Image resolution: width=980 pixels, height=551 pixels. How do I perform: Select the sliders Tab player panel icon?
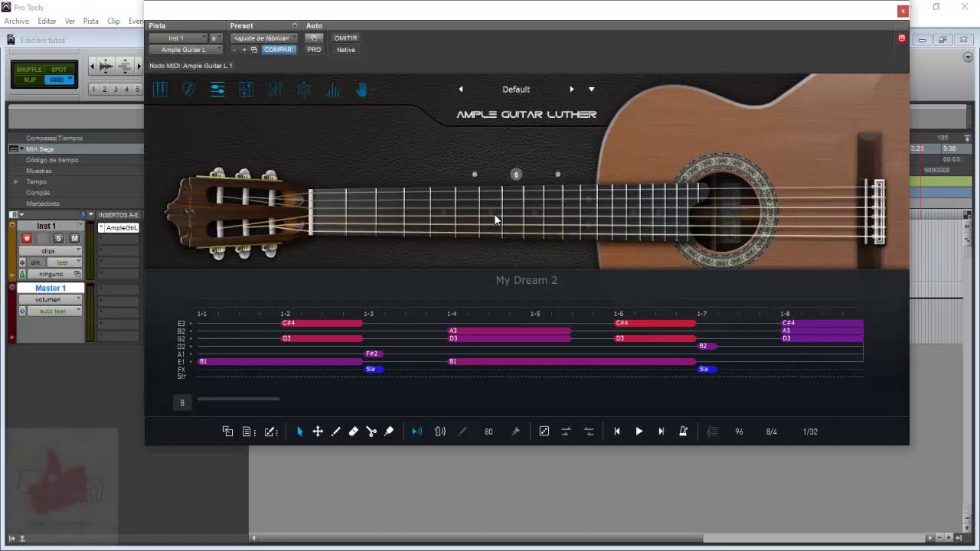point(217,90)
